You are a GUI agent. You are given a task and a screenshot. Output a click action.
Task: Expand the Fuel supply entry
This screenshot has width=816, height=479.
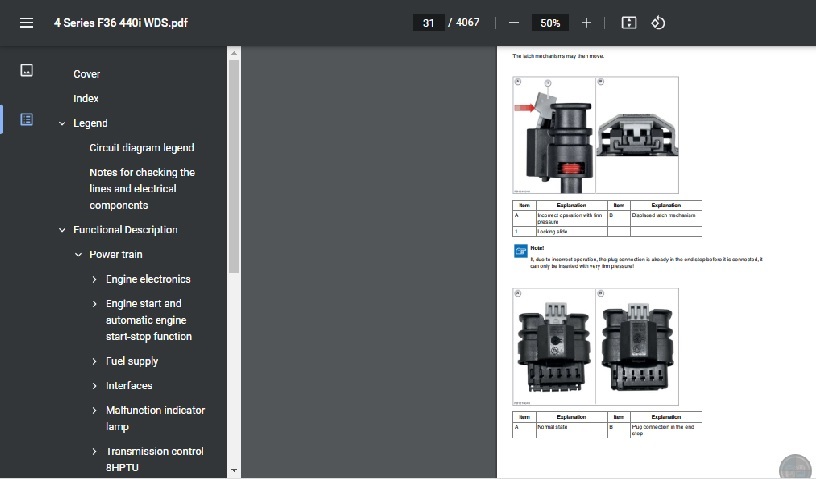tap(95, 362)
